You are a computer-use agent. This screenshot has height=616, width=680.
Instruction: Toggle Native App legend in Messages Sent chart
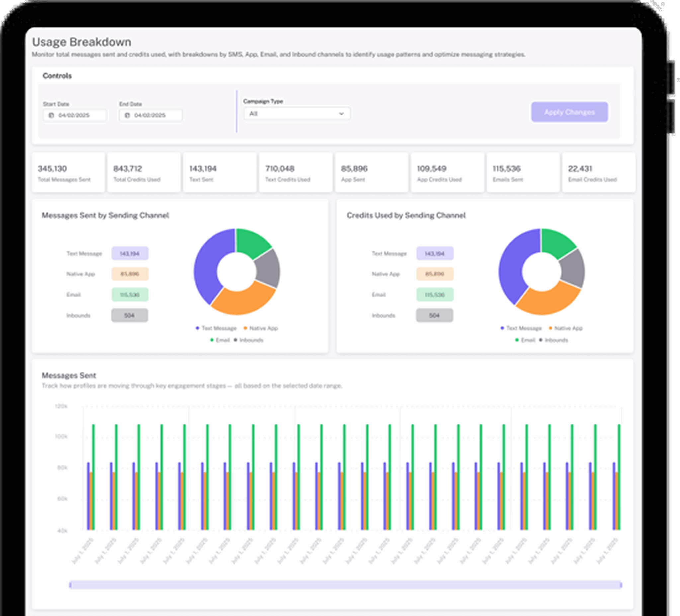(x=261, y=328)
